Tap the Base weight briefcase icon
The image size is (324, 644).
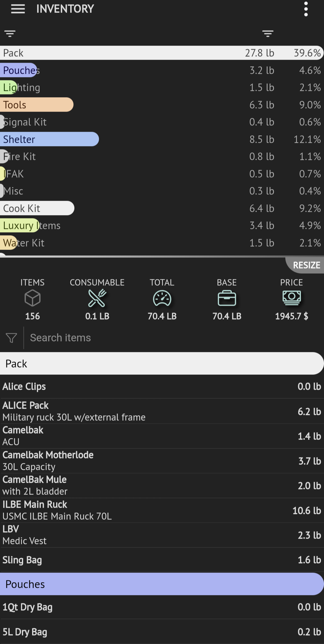[x=227, y=298]
